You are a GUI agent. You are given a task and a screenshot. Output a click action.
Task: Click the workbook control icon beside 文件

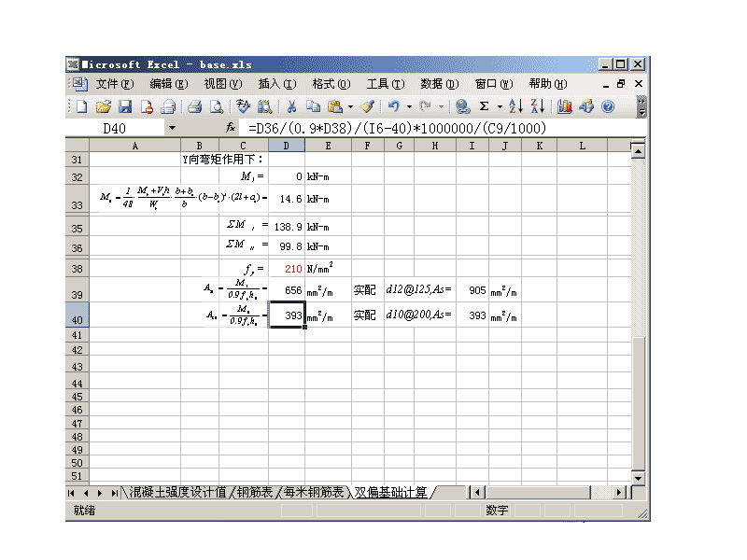coord(80,84)
